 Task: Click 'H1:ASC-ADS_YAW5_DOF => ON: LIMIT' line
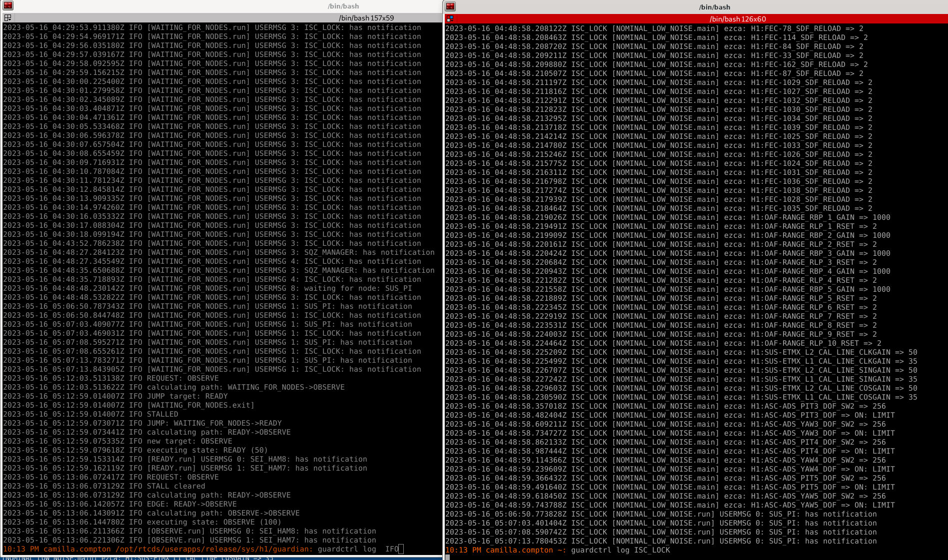(x=670, y=505)
